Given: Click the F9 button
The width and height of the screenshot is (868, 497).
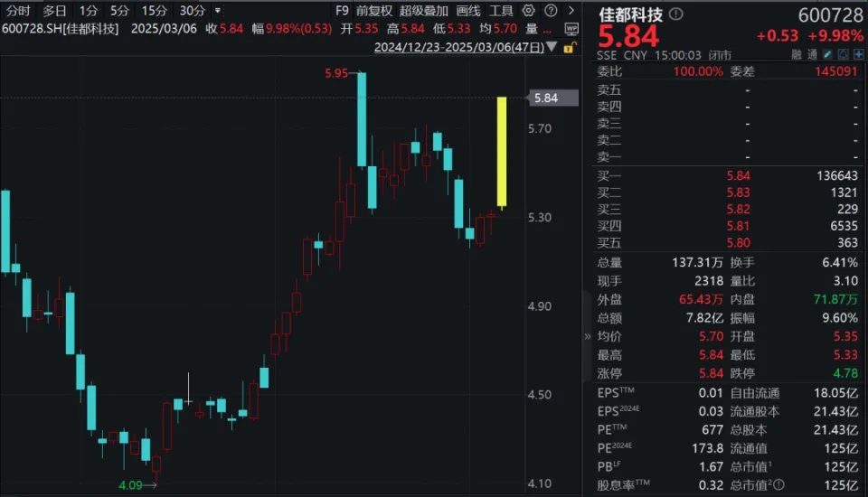Looking at the screenshot, I should [342, 11].
